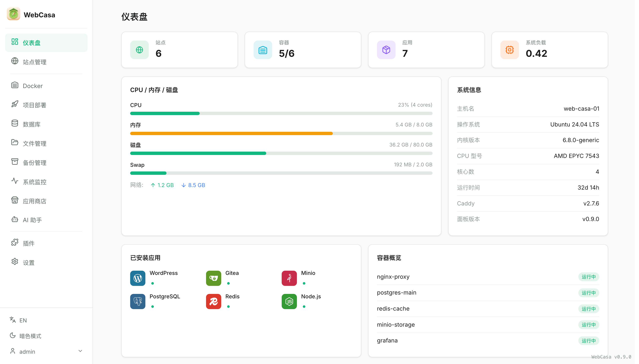Click the postgres-main container row
Viewport: 639px width, 364px height.
(488, 292)
